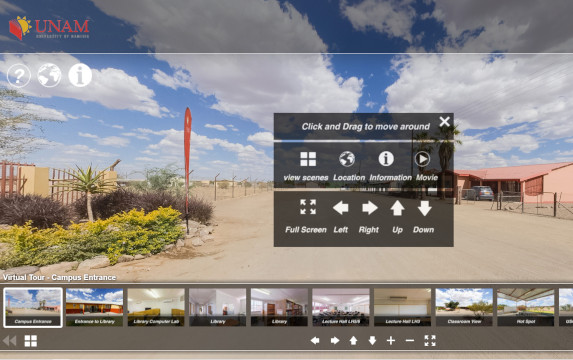The height and width of the screenshot is (360, 573).
Task: Close the Click and Drag help panel
Action: click(x=444, y=121)
